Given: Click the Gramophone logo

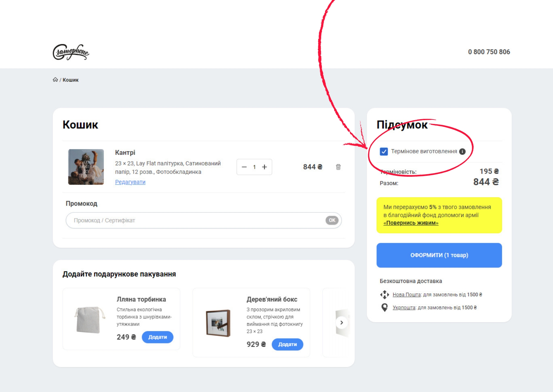Looking at the screenshot, I should point(71,52).
